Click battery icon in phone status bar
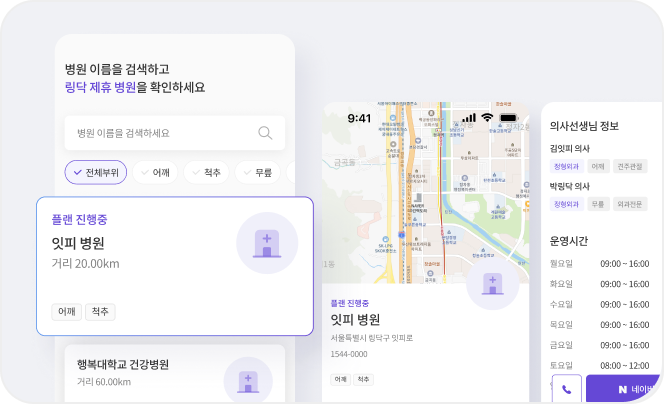This screenshot has width=664, height=404. pos(508,117)
